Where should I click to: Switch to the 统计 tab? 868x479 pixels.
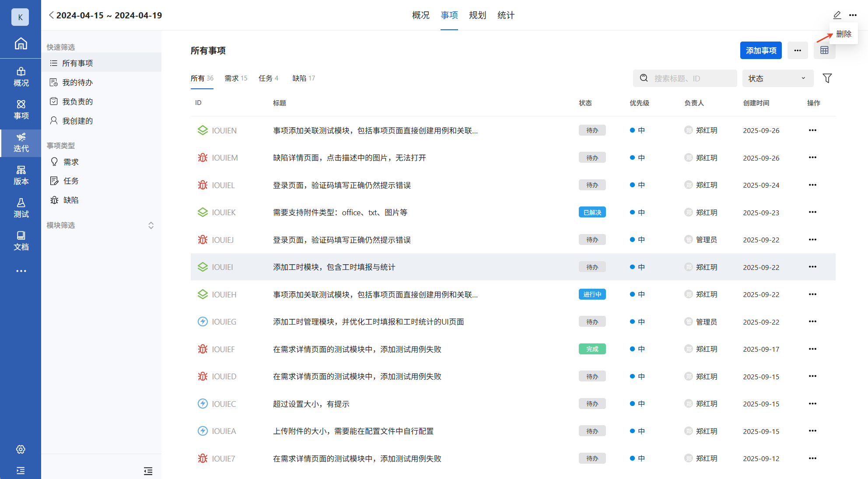click(506, 15)
